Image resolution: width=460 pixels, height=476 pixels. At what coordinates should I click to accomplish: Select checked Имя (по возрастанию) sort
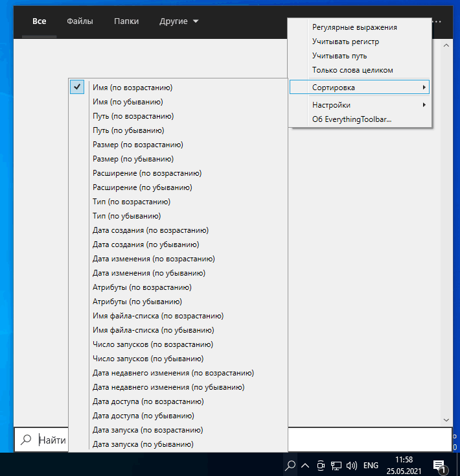pyautogui.click(x=178, y=88)
